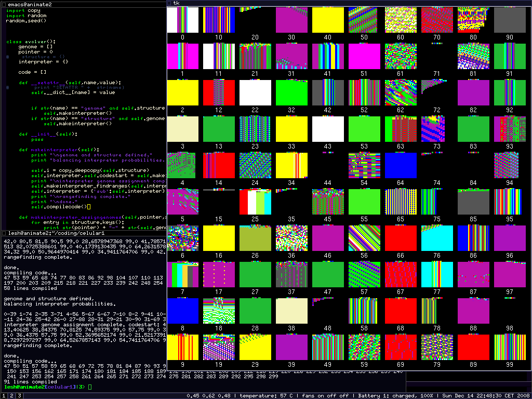
Task: Place cursor on "class evolver():" in emacs
Action: tap(31, 42)
